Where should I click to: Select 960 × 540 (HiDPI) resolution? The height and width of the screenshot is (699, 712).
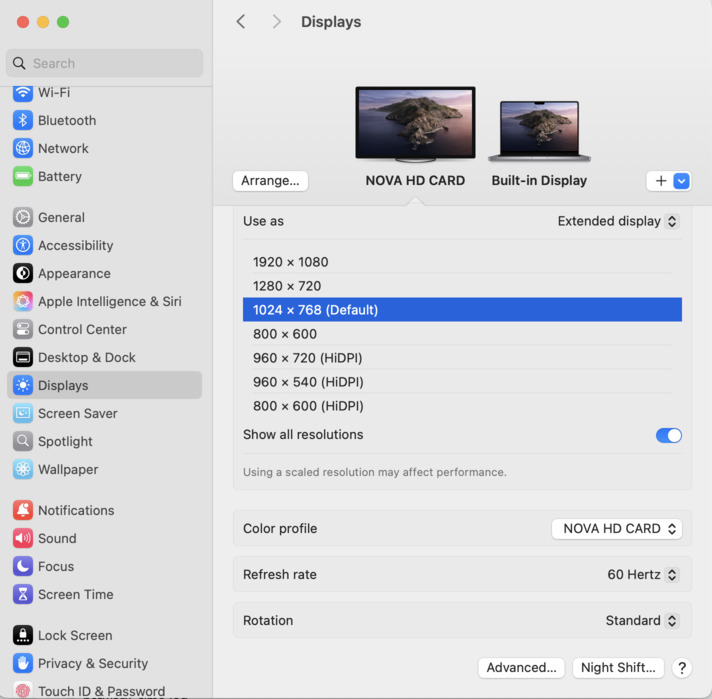(462, 382)
